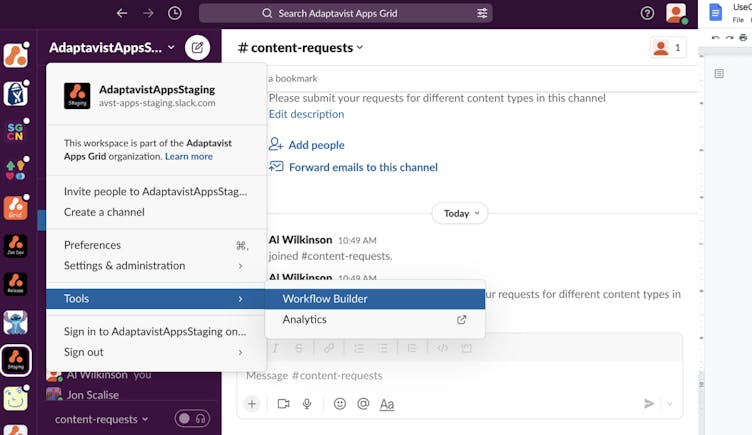Screen dimensions: 752x435
Task: Toggle text formatting with Aa icon
Action: click(x=387, y=404)
